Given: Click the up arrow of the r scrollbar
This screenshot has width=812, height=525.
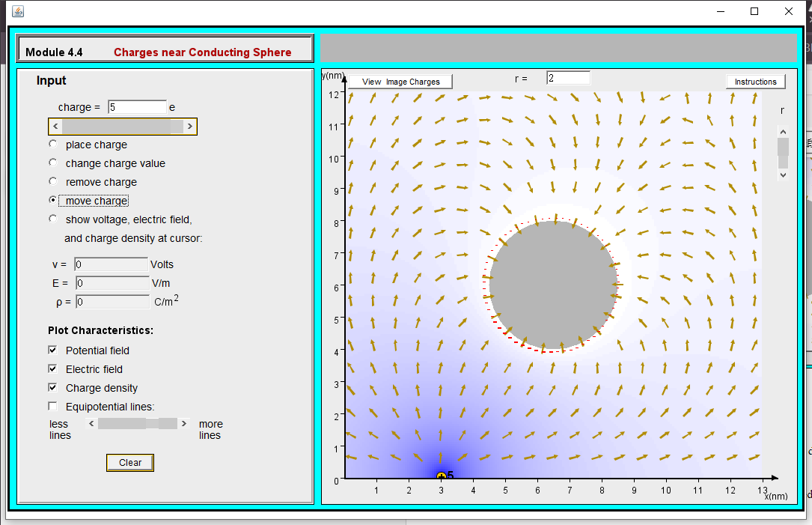Looking at the screenshot, I should [x=783, y=131].
